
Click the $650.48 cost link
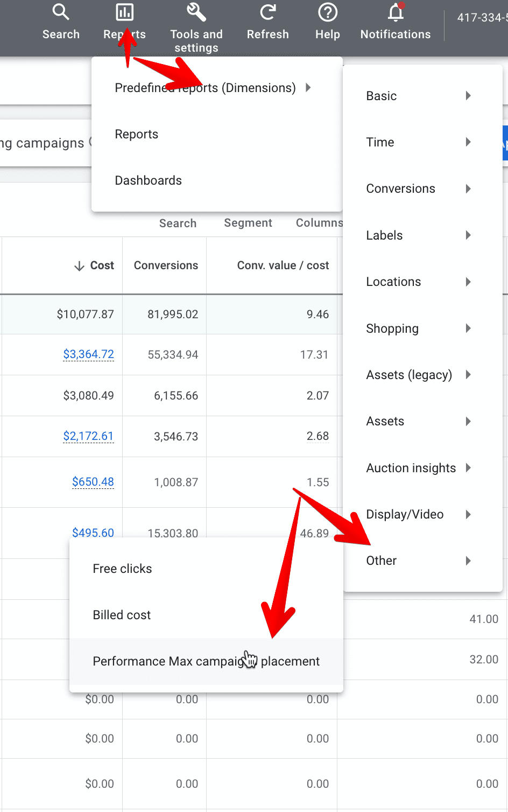click(93, 482)
